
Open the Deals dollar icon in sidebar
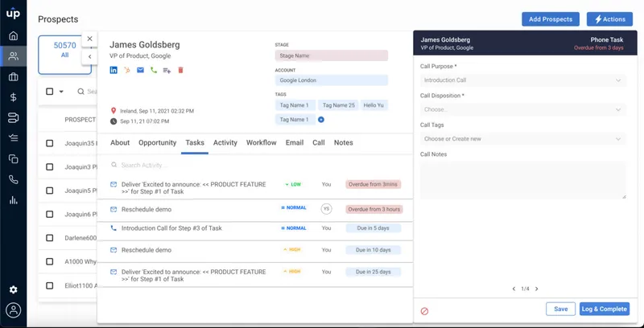[14, 97]
